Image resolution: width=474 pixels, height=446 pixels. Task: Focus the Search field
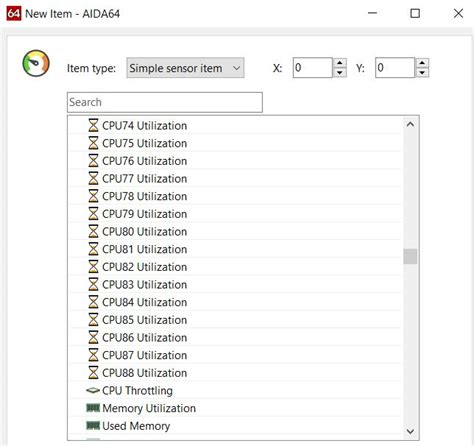(x=165, y=102)
